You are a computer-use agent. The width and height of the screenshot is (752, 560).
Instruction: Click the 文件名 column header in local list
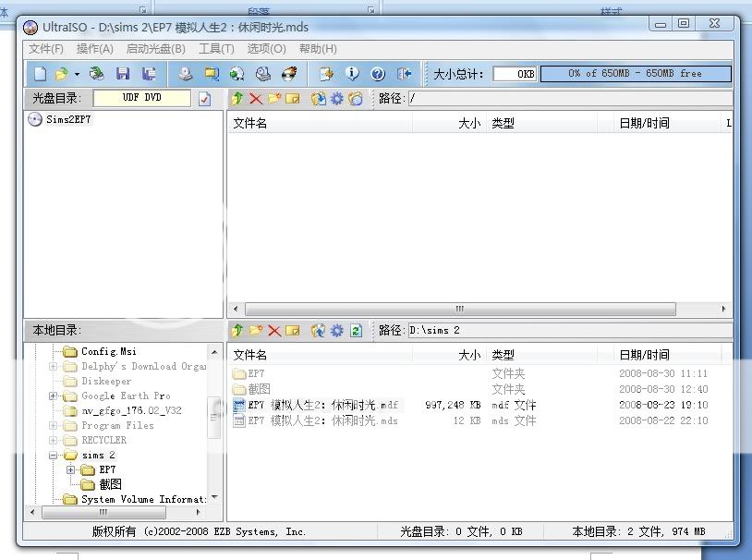point(250,355)
